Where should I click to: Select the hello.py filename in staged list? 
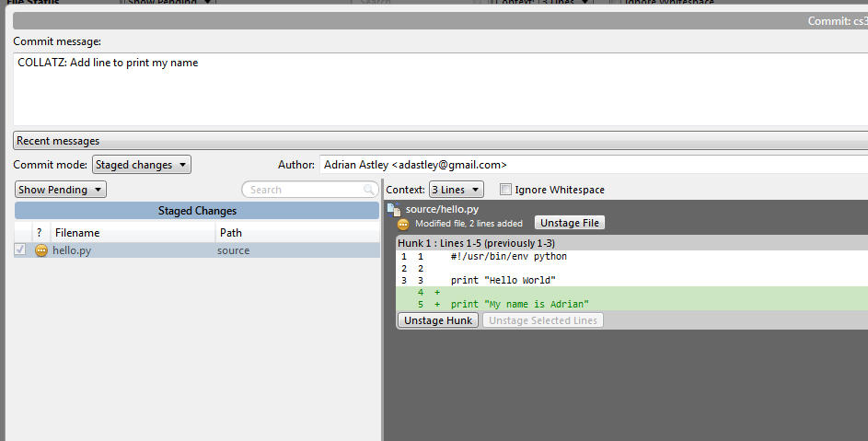coord(72,250)
